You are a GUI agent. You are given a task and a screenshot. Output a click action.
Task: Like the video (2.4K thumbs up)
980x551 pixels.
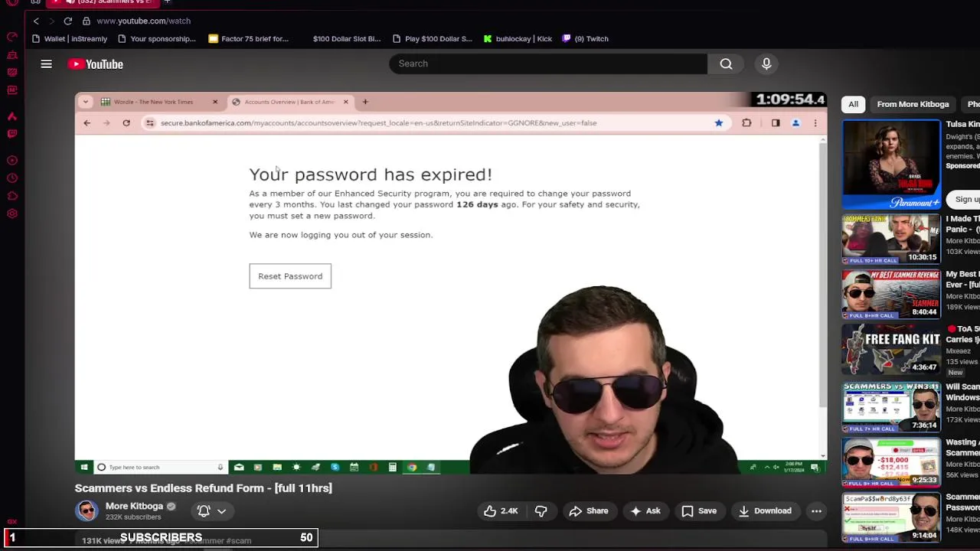[x=501, y=511]
